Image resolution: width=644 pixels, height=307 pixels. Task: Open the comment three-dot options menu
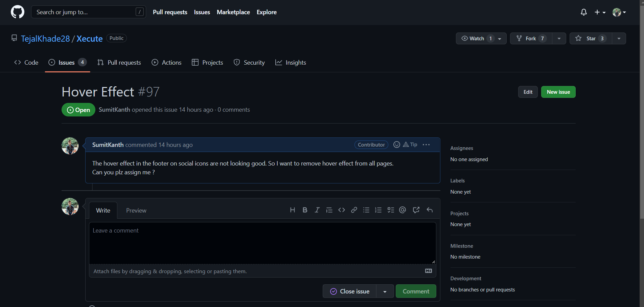(x=426, y=145)
